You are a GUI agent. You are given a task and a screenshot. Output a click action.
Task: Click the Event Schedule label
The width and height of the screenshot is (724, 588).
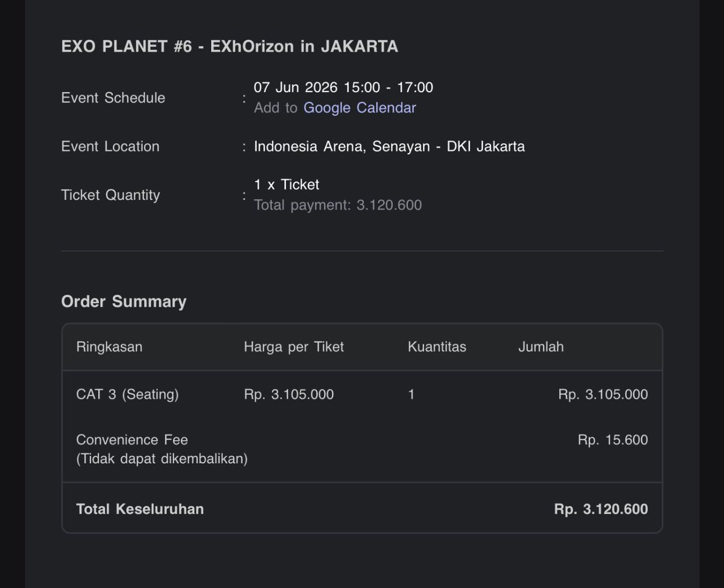point(113,98)
